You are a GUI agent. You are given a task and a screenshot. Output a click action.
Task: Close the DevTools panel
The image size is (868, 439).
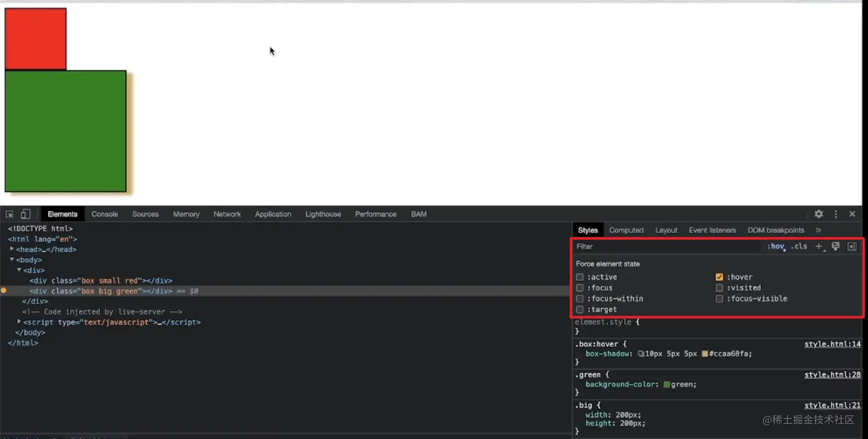point(852,214)
